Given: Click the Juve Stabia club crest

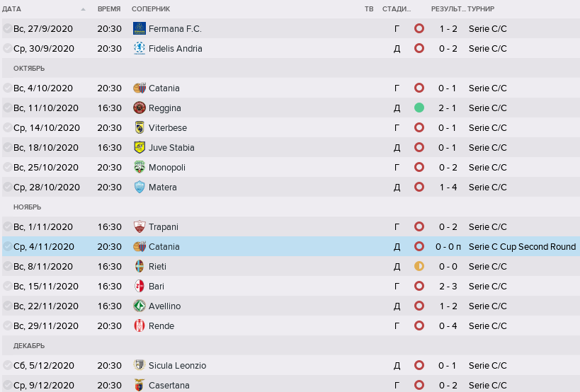Looking at the screenshot, I should pos(139,148).
